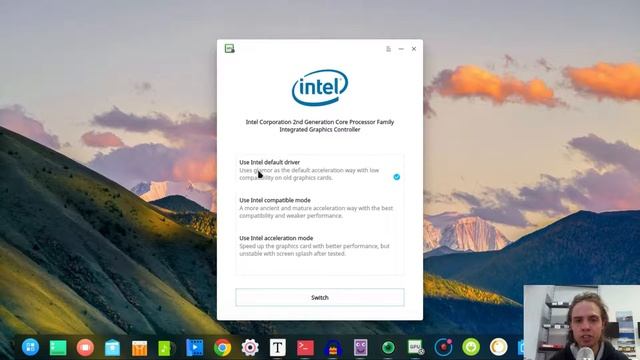
Task: Open system settings gear in the dock
Action: coord(250,348)
